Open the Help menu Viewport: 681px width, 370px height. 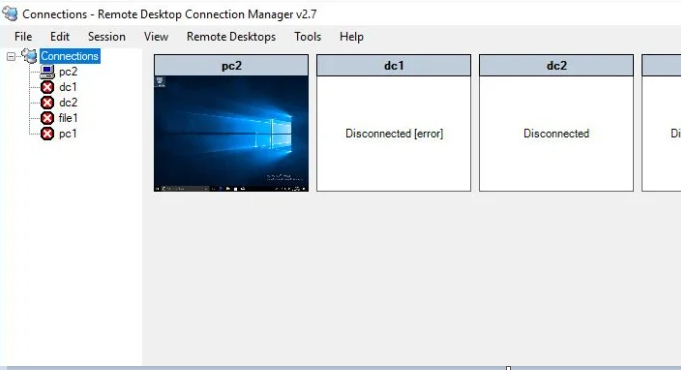pyautogui.click(x=351, y=36)
